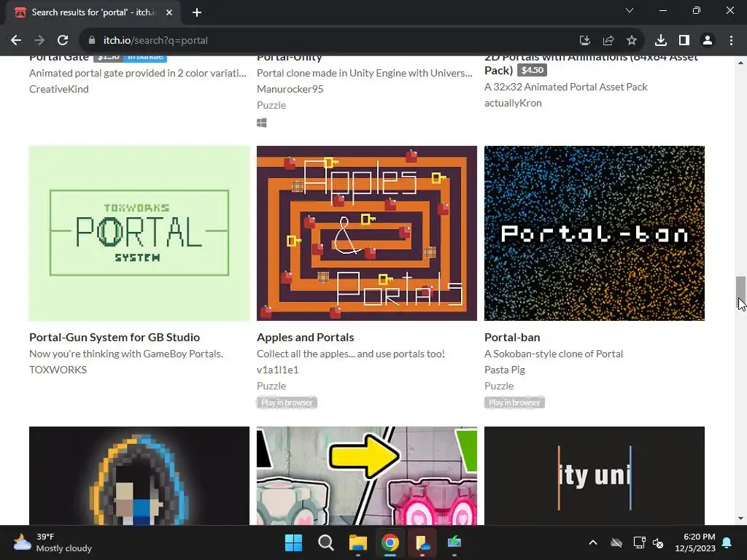
Task: Select the 'Search results for portal' tab
Action: tap(94, 12)
